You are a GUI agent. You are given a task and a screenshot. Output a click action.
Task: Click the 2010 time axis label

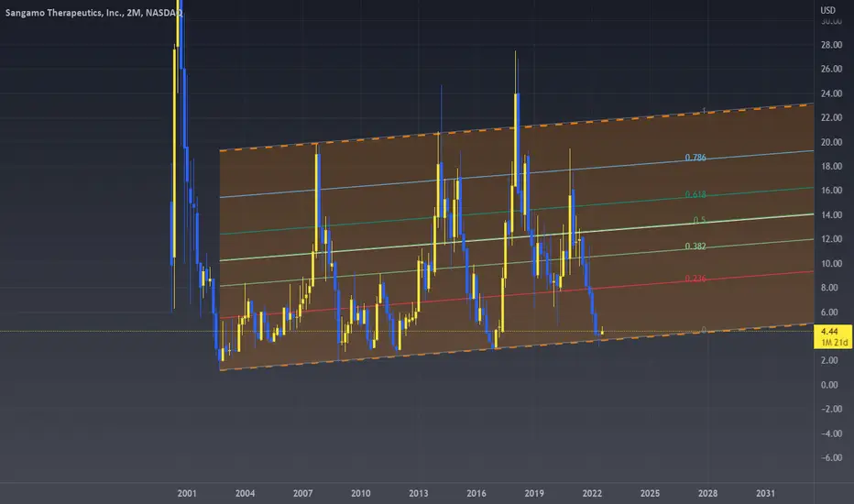point(360,493)
